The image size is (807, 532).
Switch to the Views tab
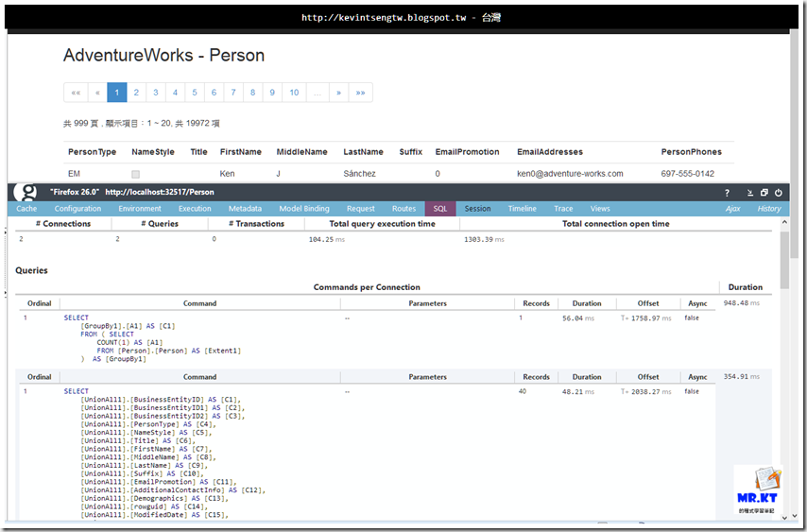click(600, 209)
